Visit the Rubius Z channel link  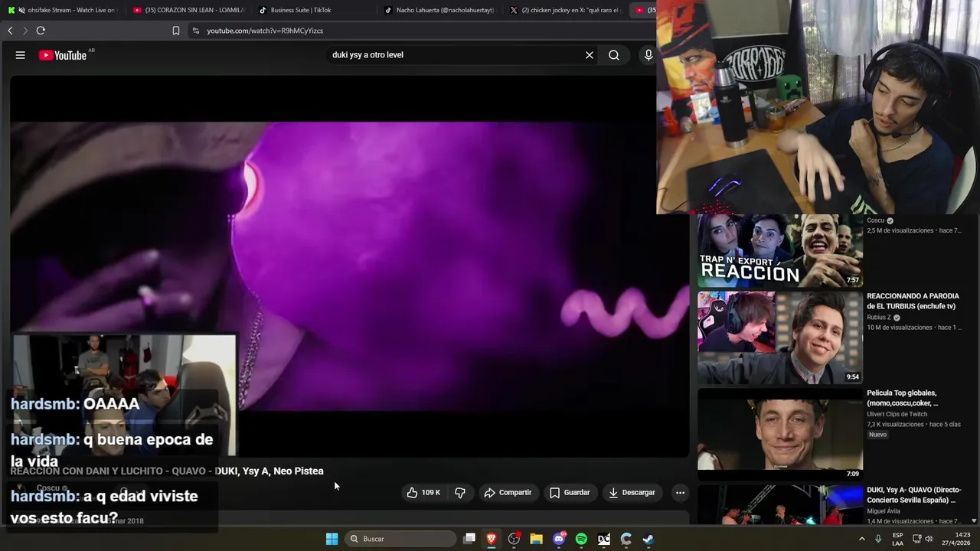879,318
